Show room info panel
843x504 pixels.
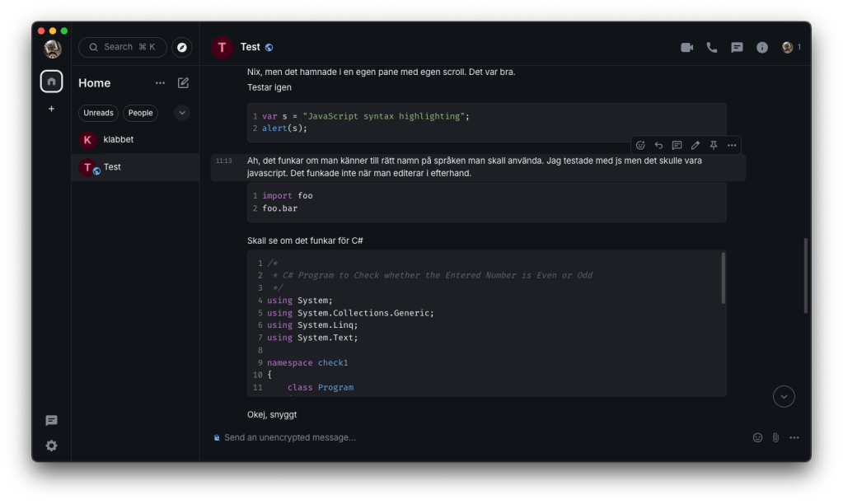coord(762,48)
